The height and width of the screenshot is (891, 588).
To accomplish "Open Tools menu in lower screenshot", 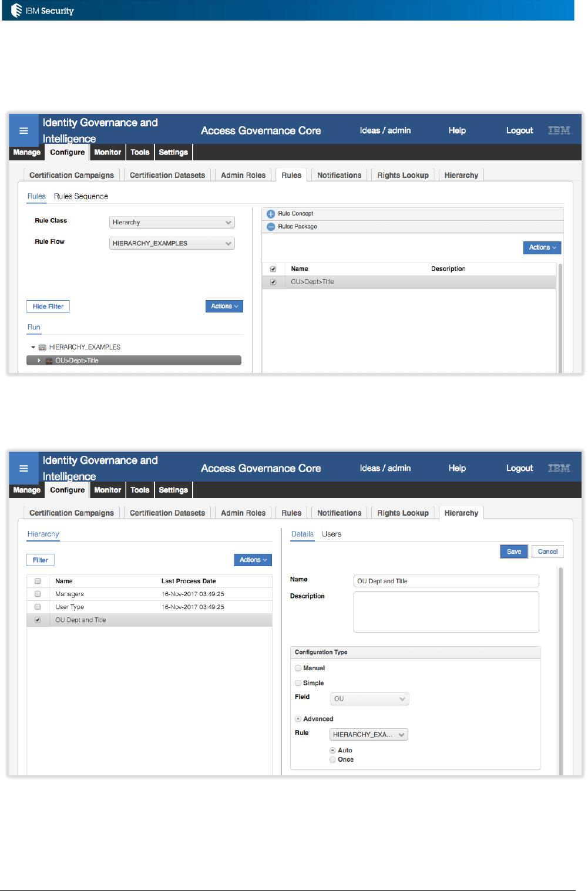I will pyautogui.click(x=140, y=490).
